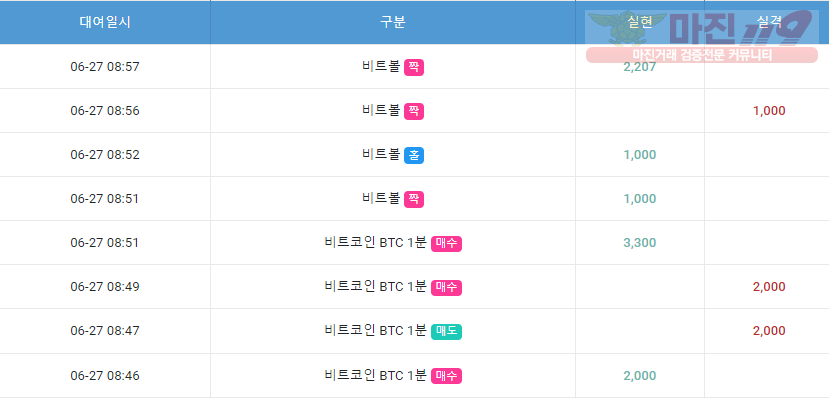This screenshot has width=829, height=398.
Task: Click the 3,300 realized amount
Action: (640, 243)
